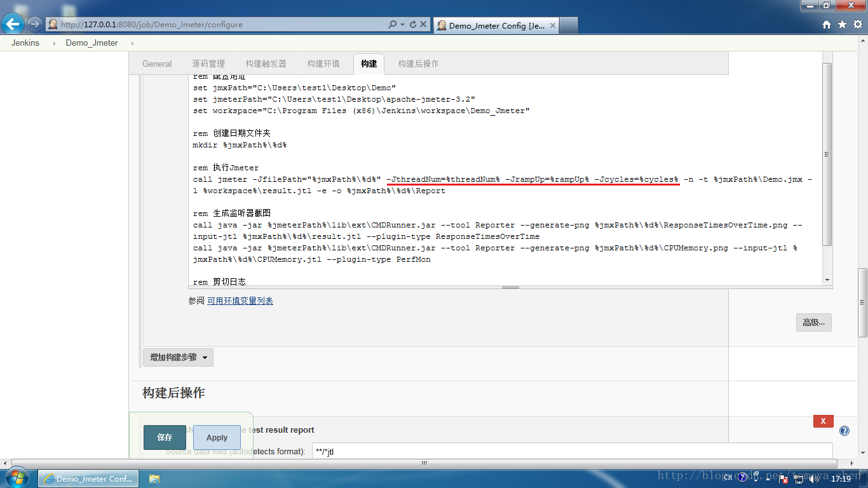Close the Demo_Jmeter Config browser tab
The image size is (868, 488).
552,25
